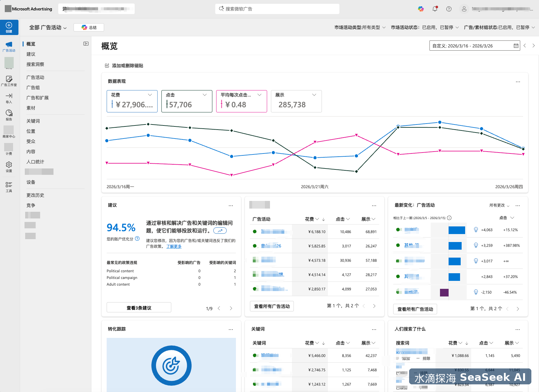This screenshot has height=392, width=539.
Task: Open the 工具 (Tools) panel in sidebar
Action: coord(9,186)
